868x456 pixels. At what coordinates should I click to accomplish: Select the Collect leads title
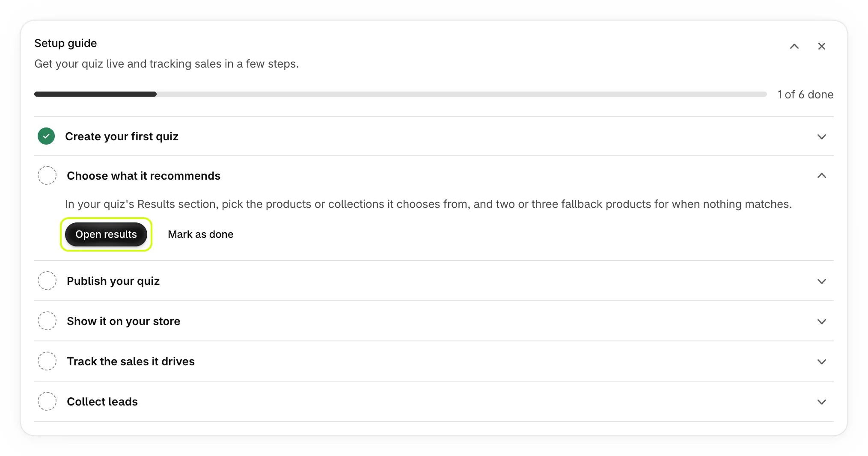tap(102, 402)
